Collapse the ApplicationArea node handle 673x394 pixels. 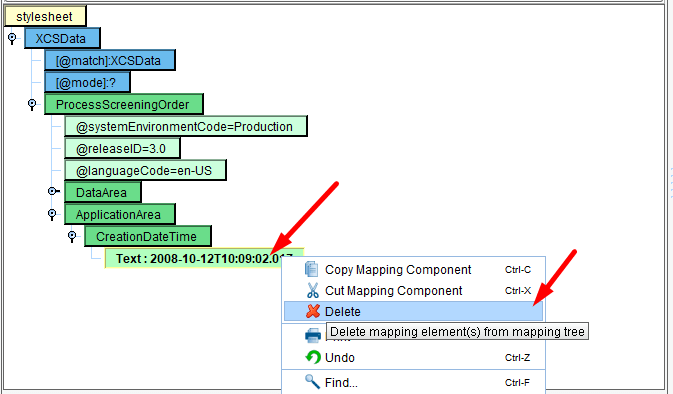point(52,214)
